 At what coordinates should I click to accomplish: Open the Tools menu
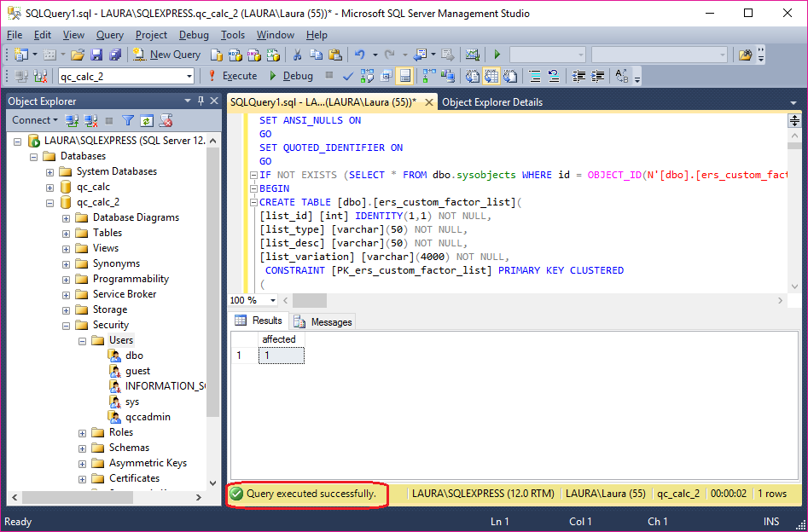[x=233, y=35]
